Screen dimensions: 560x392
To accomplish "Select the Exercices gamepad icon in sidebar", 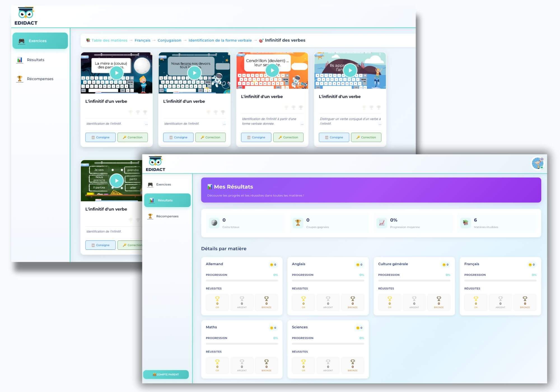I will [21, 41].
